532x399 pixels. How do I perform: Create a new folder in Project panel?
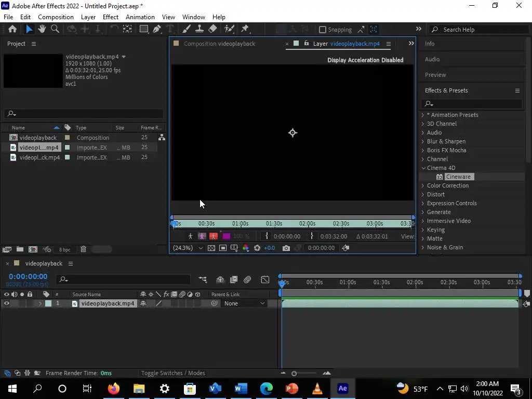(x=20, y=249)
